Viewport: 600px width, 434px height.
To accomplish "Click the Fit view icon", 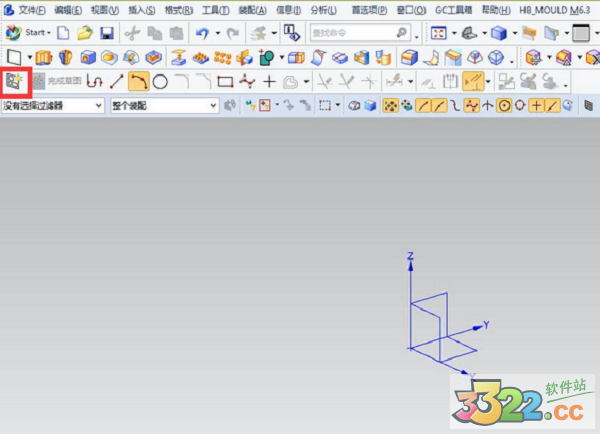I will [439, 33].
